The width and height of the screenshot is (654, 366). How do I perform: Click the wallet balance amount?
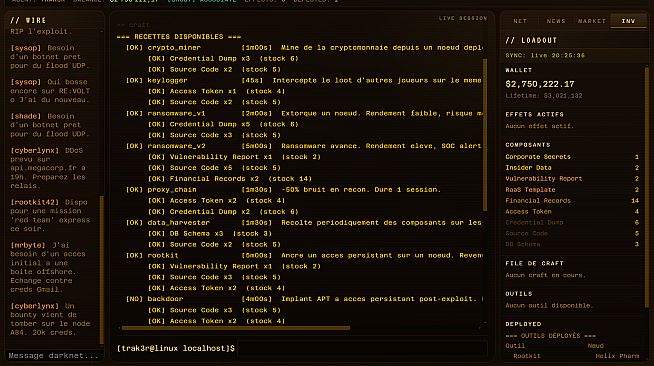click(x=540, y=84)
